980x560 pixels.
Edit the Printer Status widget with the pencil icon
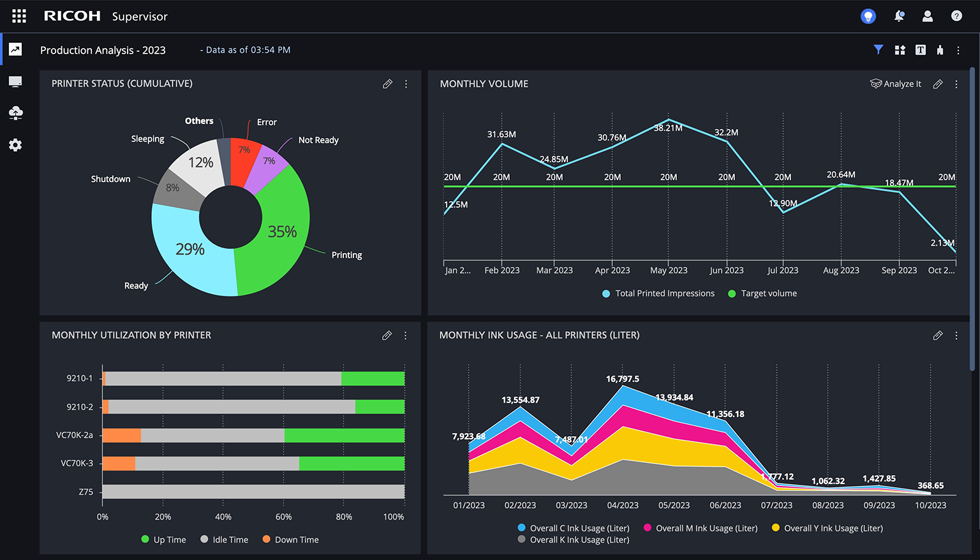(x=387, y=84)
